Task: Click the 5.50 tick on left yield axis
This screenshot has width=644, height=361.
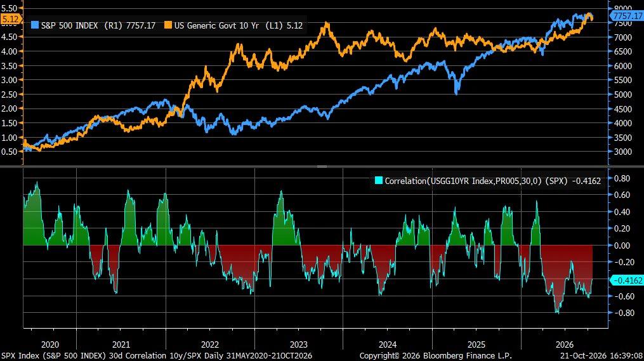Action: [x=9, y=8]
